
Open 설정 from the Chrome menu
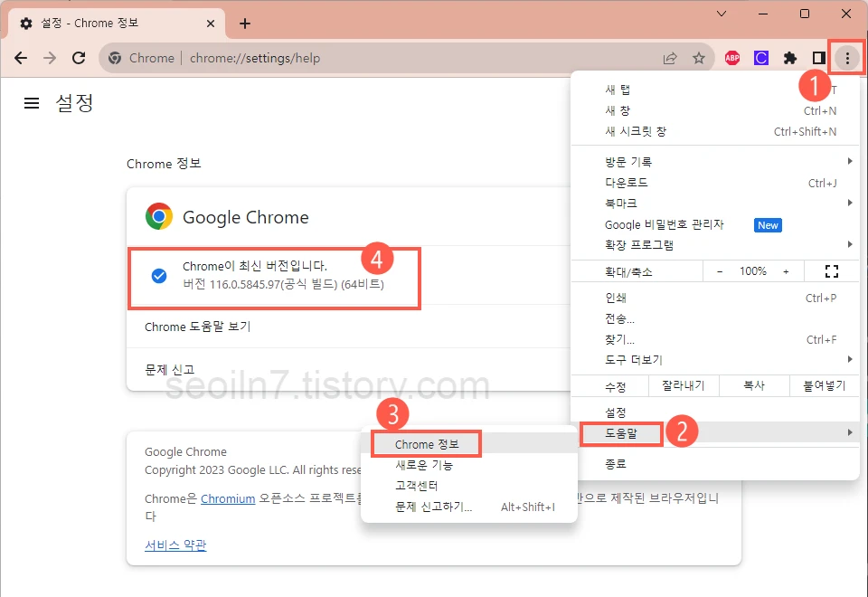714,412
